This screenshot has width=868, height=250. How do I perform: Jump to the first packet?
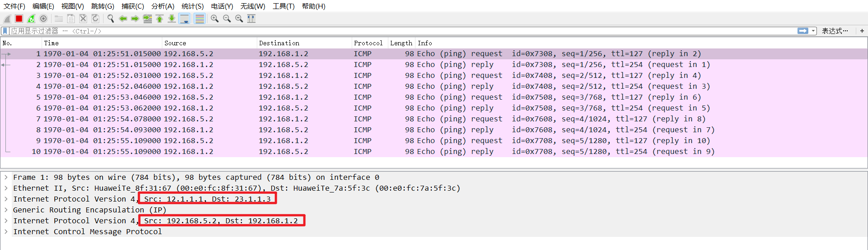coord(160,19)
